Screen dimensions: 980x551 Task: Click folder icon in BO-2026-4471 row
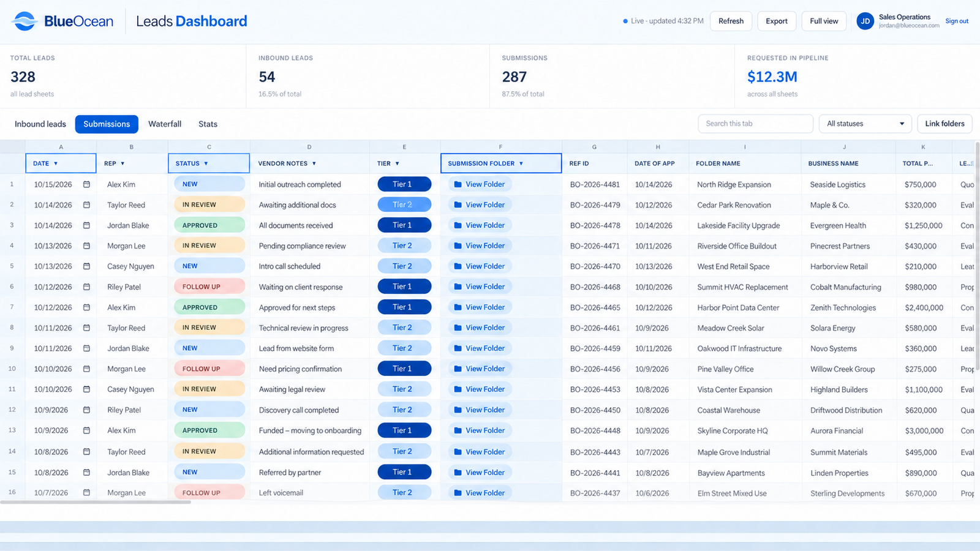458,246
